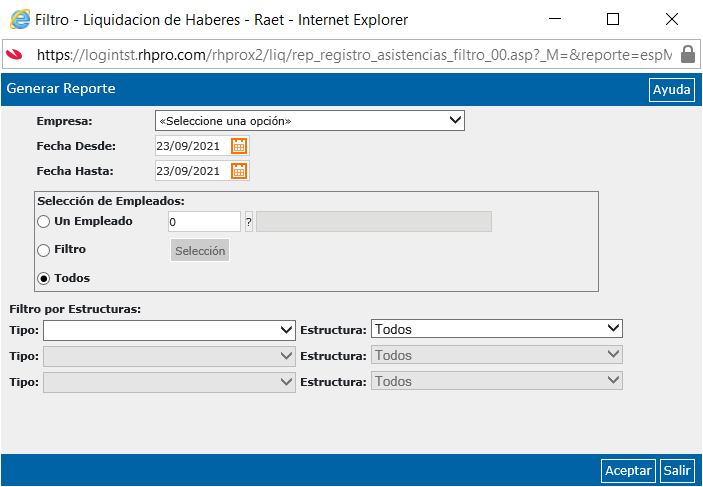Viewport: 703px width, 487px height.
Task: Expand the first Tipo dropdown
Action: (169, 330)
